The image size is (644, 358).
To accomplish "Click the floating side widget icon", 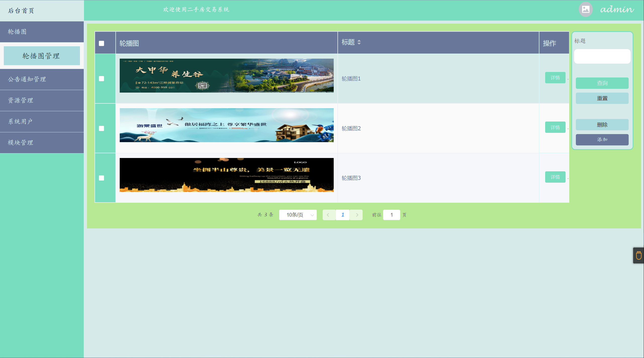I will [638, 255].
